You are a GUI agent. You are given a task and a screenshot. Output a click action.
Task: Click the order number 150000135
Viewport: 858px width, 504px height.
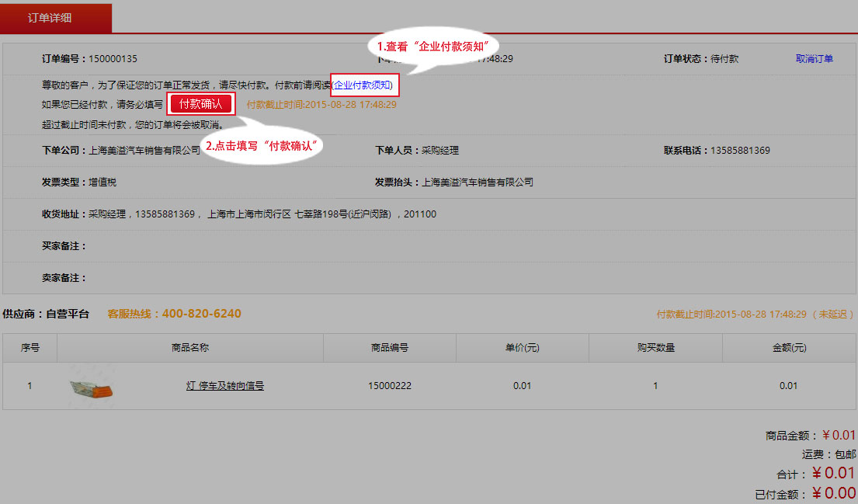click(x=113, y=59)
